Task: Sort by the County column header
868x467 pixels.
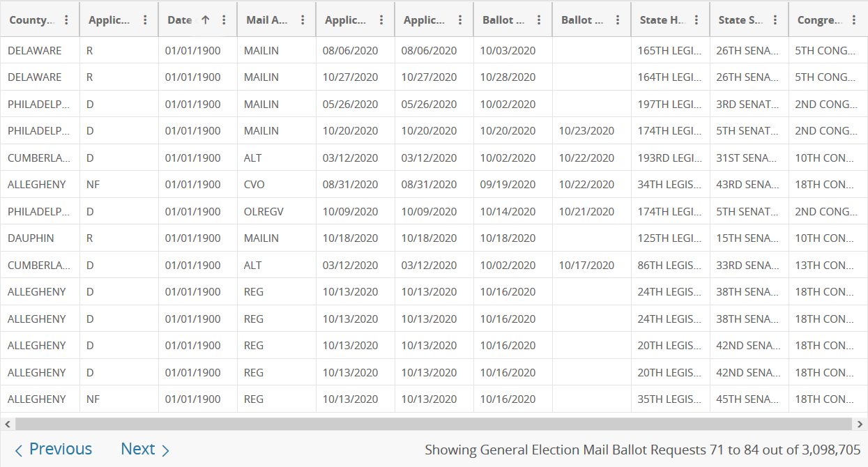Action: tap(31, 20)
